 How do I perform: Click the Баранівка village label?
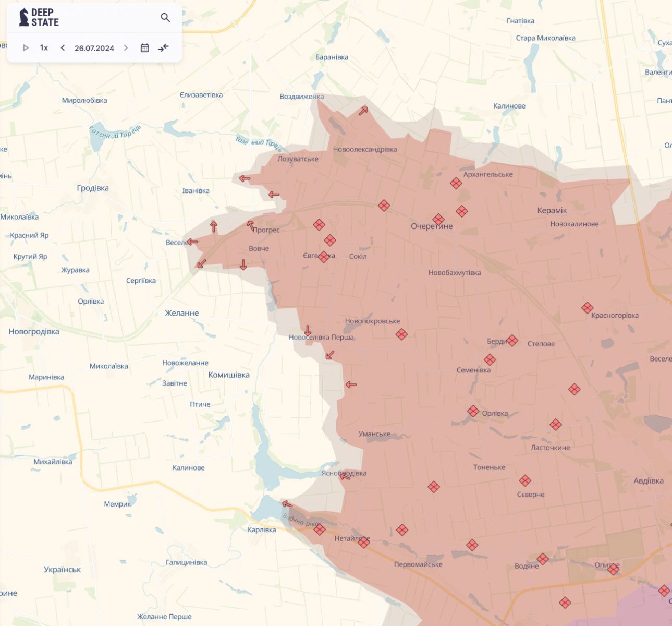tap(332, 57)
